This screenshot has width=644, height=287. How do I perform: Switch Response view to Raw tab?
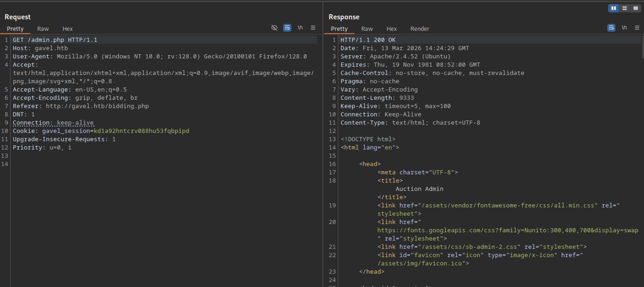[x=367, y=29]
